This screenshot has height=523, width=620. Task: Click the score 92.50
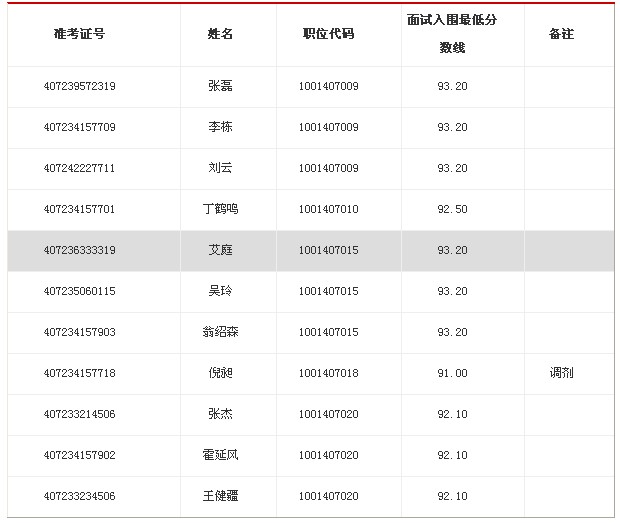(x=452, y=209)
